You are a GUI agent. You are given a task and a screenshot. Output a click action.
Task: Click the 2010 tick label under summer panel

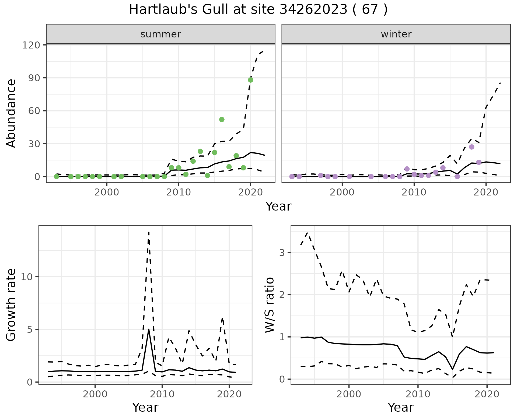pyautogui.click(x=179, y=192)
